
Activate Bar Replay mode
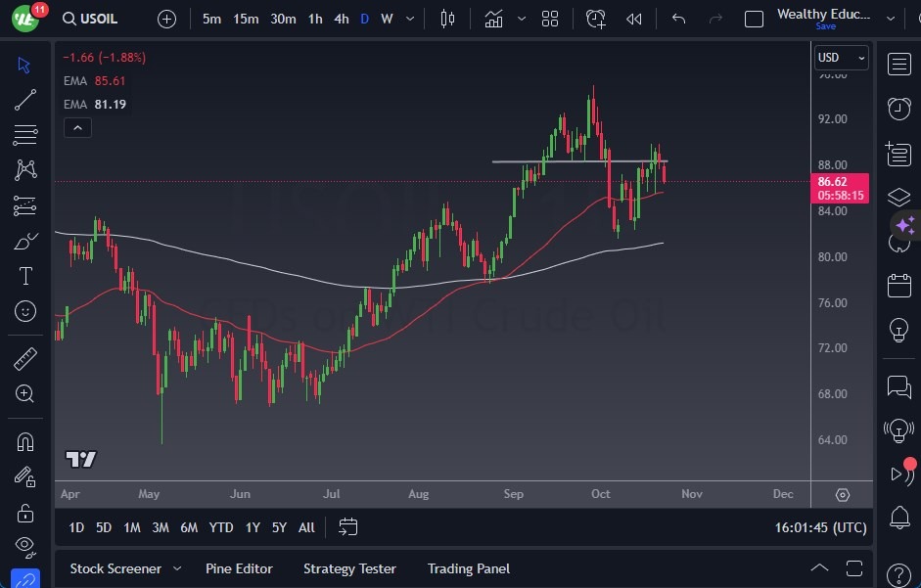[x=632, y=18]
